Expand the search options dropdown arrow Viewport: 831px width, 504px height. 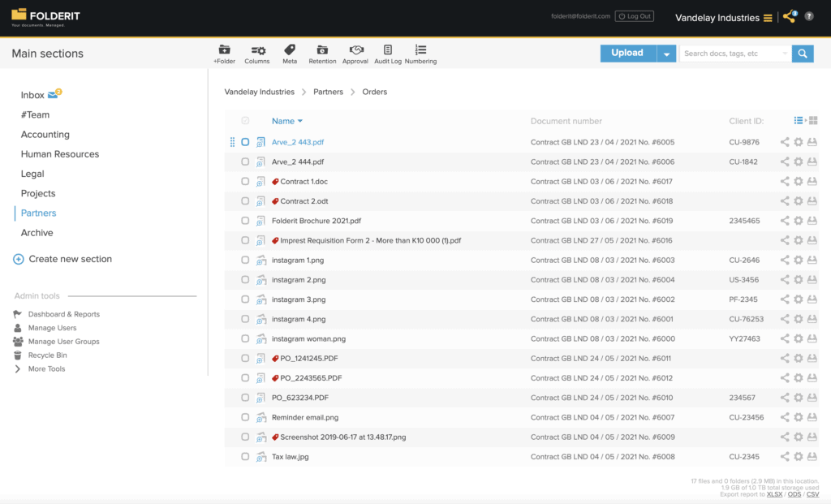(785, 54)
